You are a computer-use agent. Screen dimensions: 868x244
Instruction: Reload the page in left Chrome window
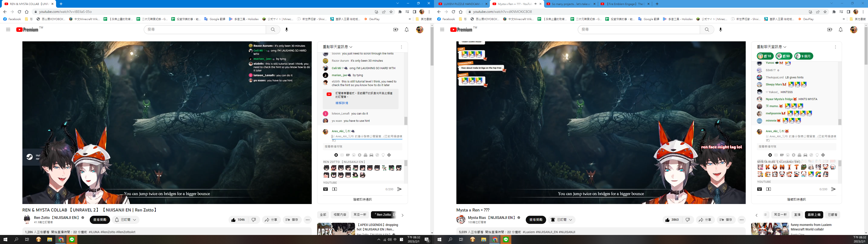(x=19, y=12)
